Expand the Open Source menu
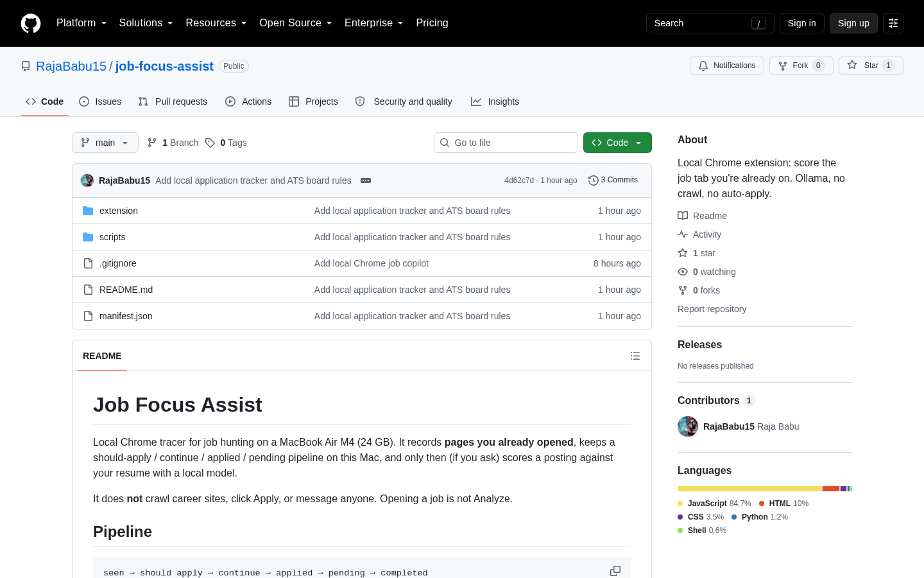This screenshot has height=578, width=924. (296, 23)
